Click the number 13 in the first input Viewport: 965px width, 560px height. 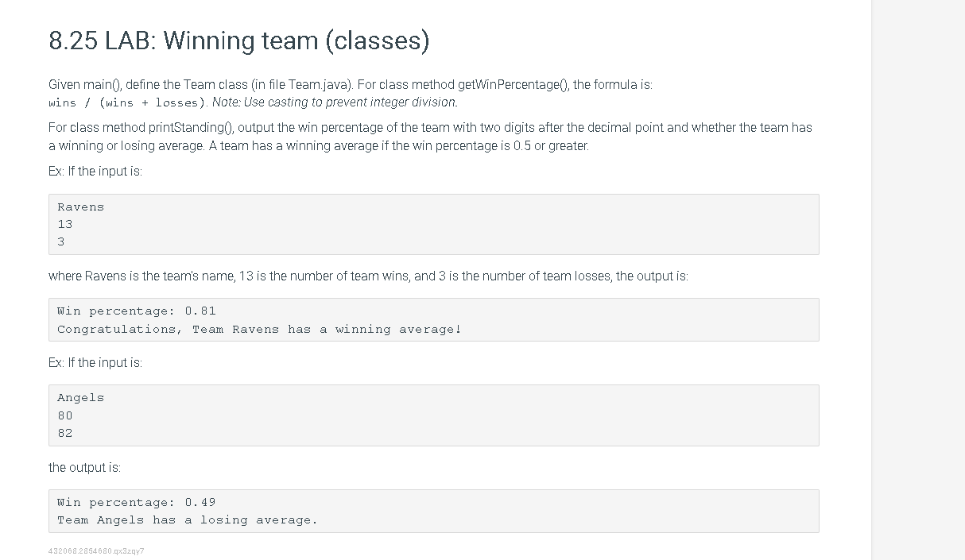pos(65,224)
